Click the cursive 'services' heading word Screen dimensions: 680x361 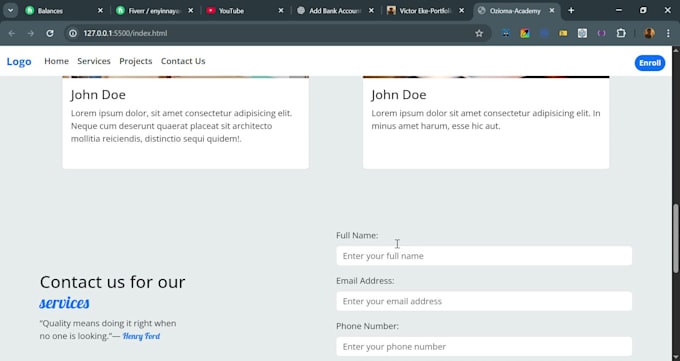pyautogui.click(x=64, y=303)
